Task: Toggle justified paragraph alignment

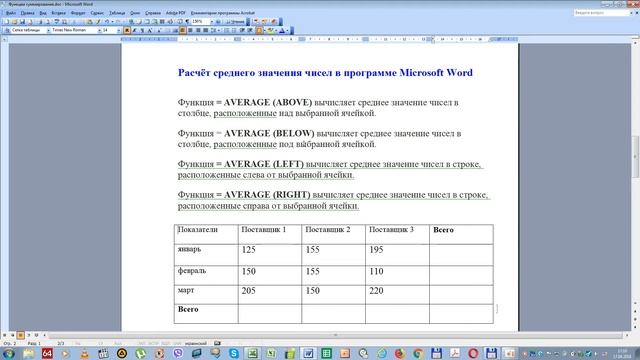Action: [206, 30]
